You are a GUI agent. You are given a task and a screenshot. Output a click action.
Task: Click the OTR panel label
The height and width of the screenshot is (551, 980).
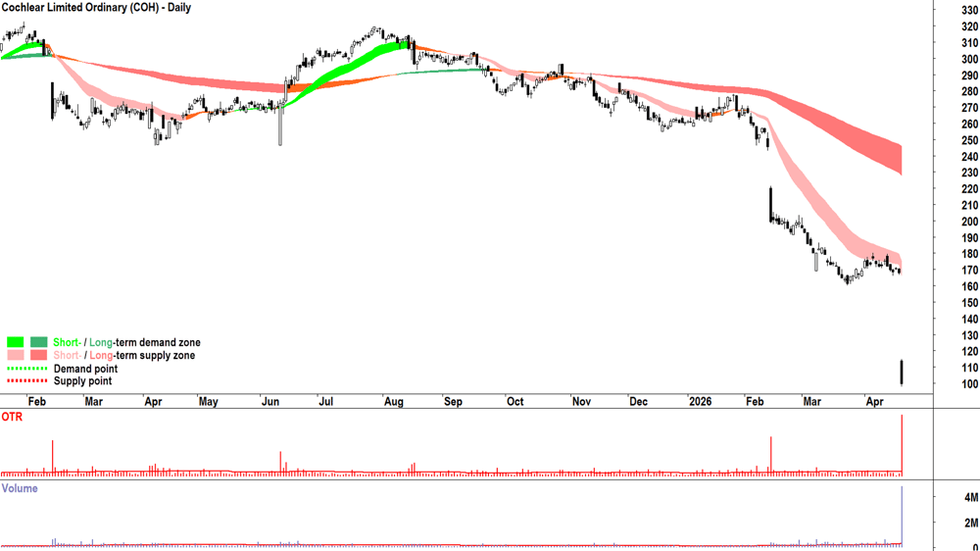(12, 417)
